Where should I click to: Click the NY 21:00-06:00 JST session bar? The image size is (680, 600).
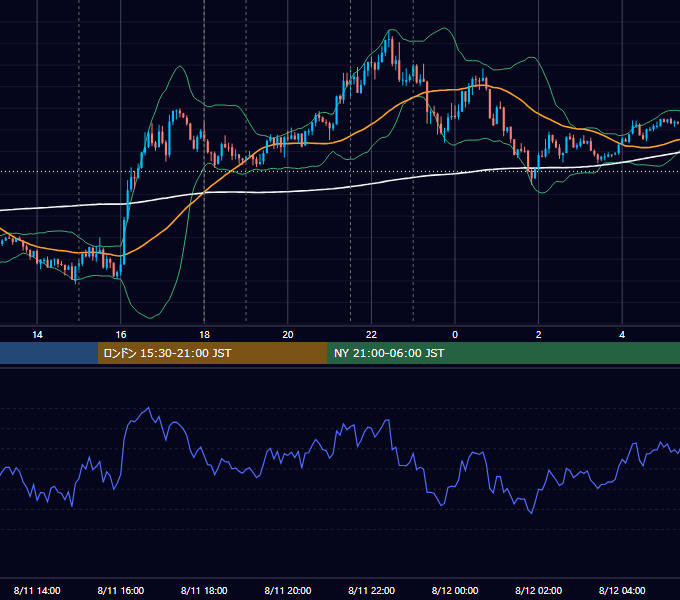503,353
